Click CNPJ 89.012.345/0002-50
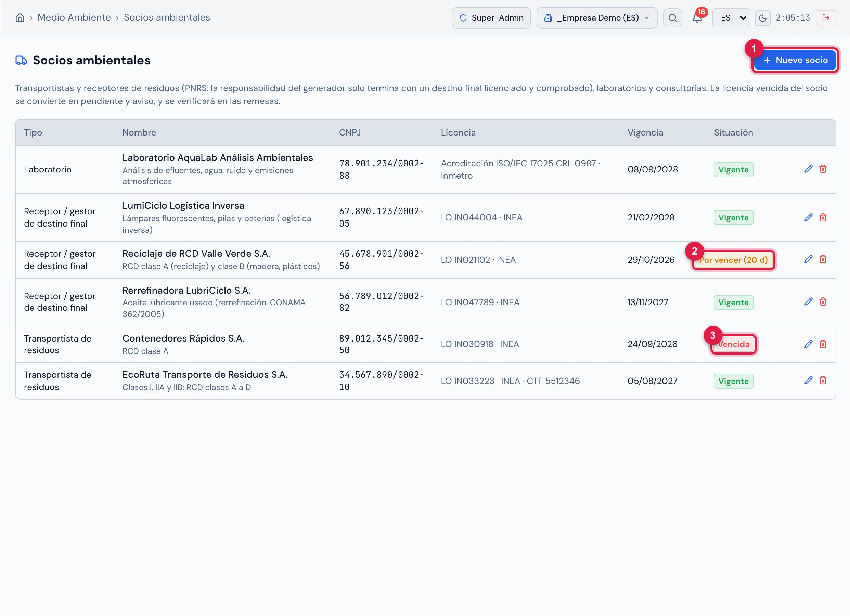Image resolution: width=850 pixels, height=616 pixels. [x=382, y=344]
